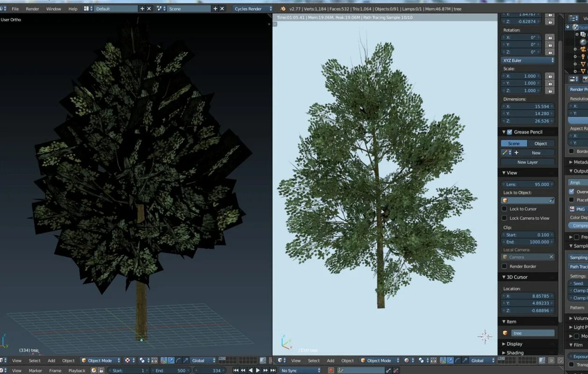This screenshot has width=588, height=374.
Task: Click the Lens value field in View panel
Action: (x=528, y=184)
